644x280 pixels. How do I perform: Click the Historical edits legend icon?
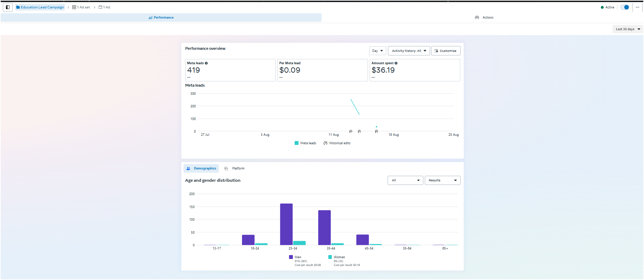tap(326, 143)
